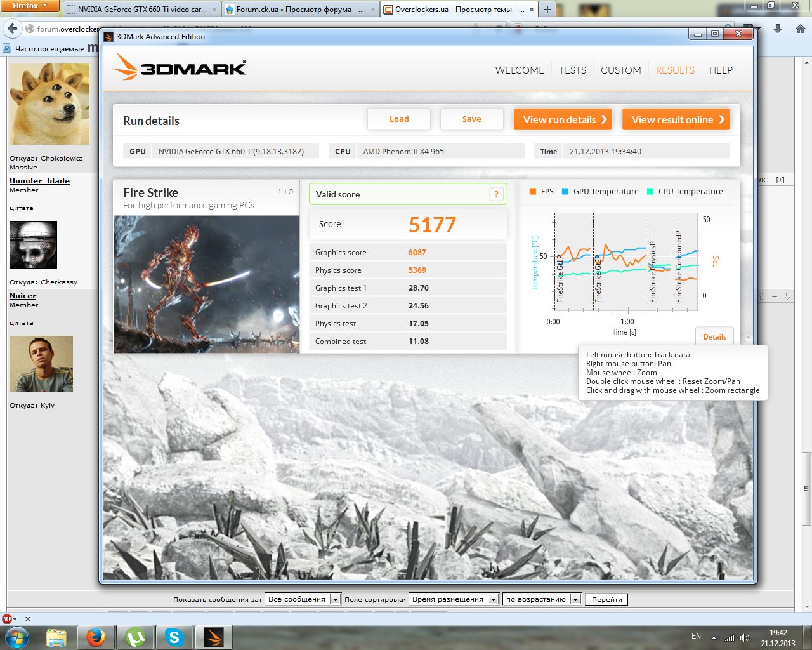812x650 pixels.
Task: Open the taskbar file explorer folder
Action: coord(56,637)
